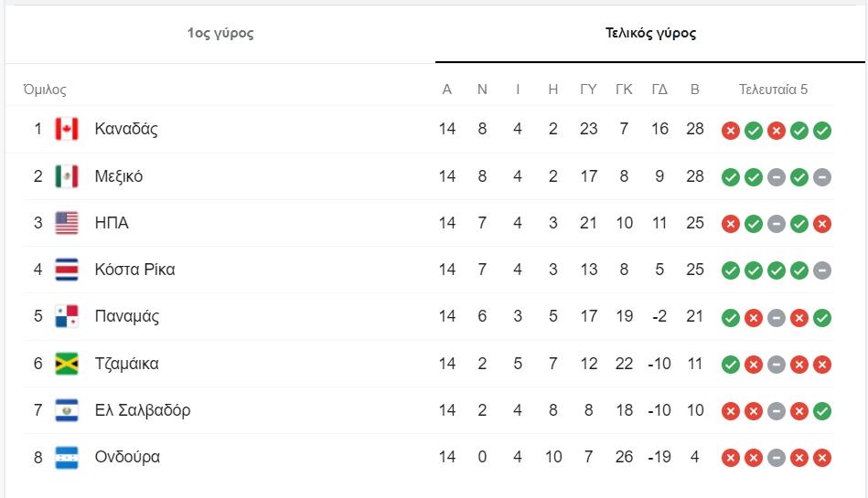Viewport: 868px width, 498px height.
Task: Click Canada's first red loss icon
Action: tap(730, 130)
